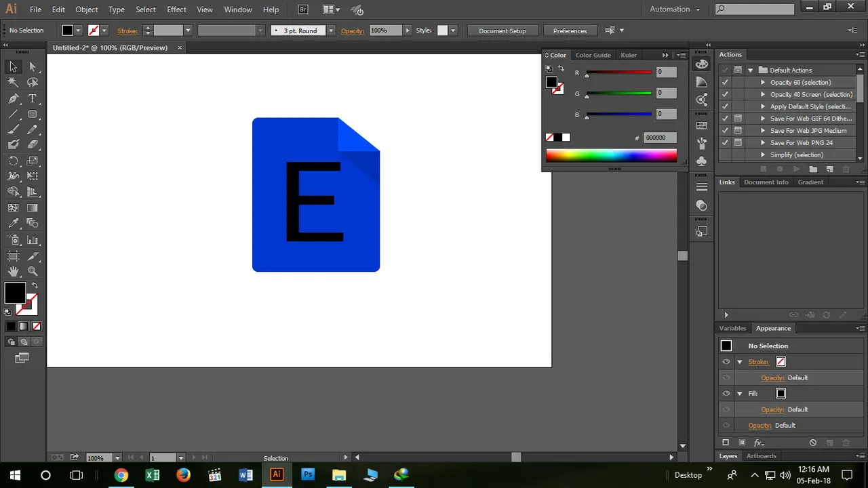The image size is (868, 488).
Task: Click the hex color value field
Action: pyautogui.click(x=660, y=138)
